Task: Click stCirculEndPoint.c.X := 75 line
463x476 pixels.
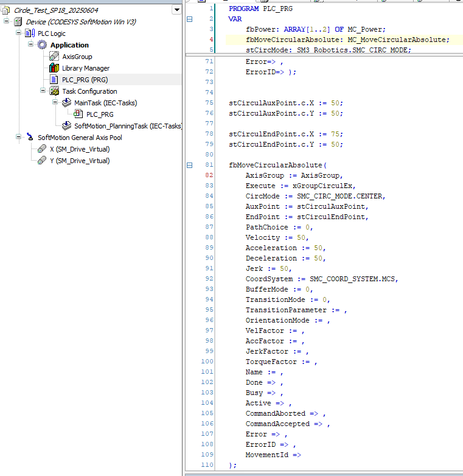Action: click(286, 134)
